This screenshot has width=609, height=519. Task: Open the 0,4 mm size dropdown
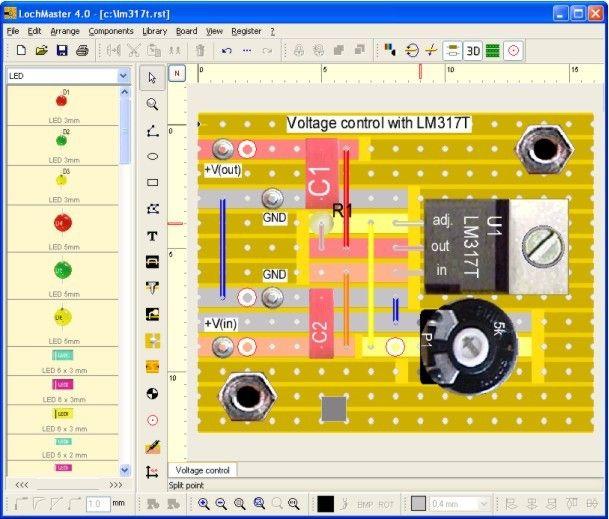click(x=483, y=503)
